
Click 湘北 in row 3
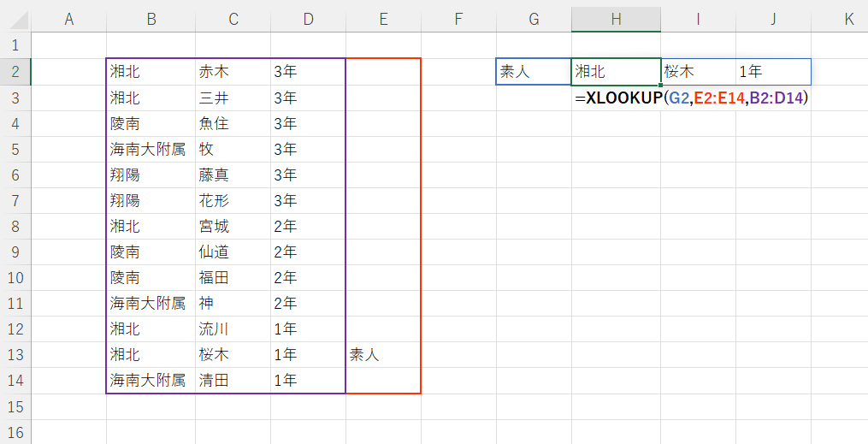pos(125,98)
